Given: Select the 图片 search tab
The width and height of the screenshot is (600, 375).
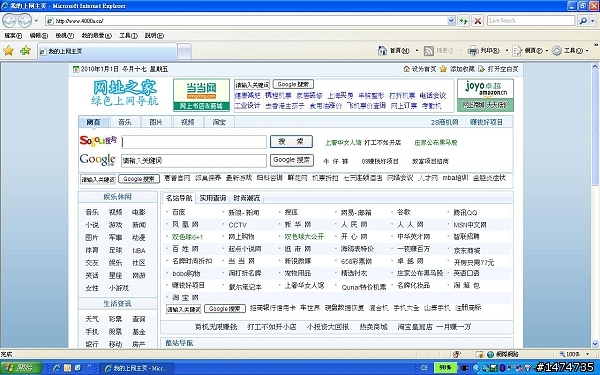Looking at the screenshot, I should click(156, 122).
